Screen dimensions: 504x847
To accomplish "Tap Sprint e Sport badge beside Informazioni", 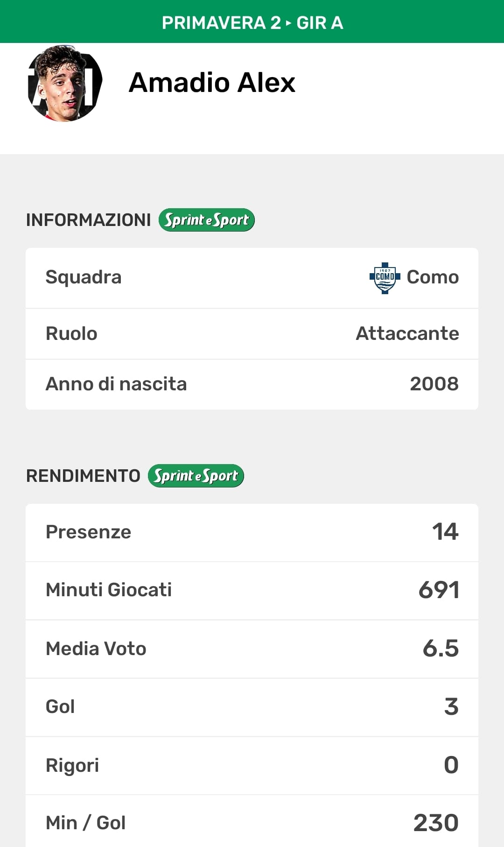I will (206, 220).
